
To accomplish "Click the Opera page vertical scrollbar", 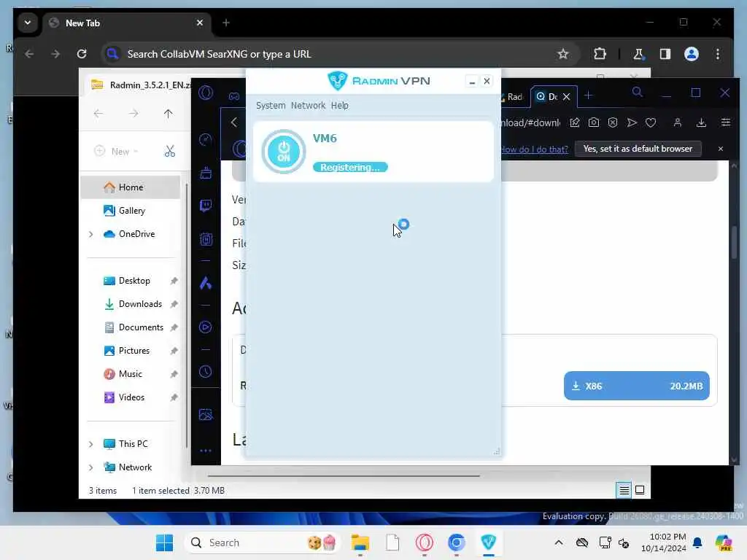I will [734, 243].
